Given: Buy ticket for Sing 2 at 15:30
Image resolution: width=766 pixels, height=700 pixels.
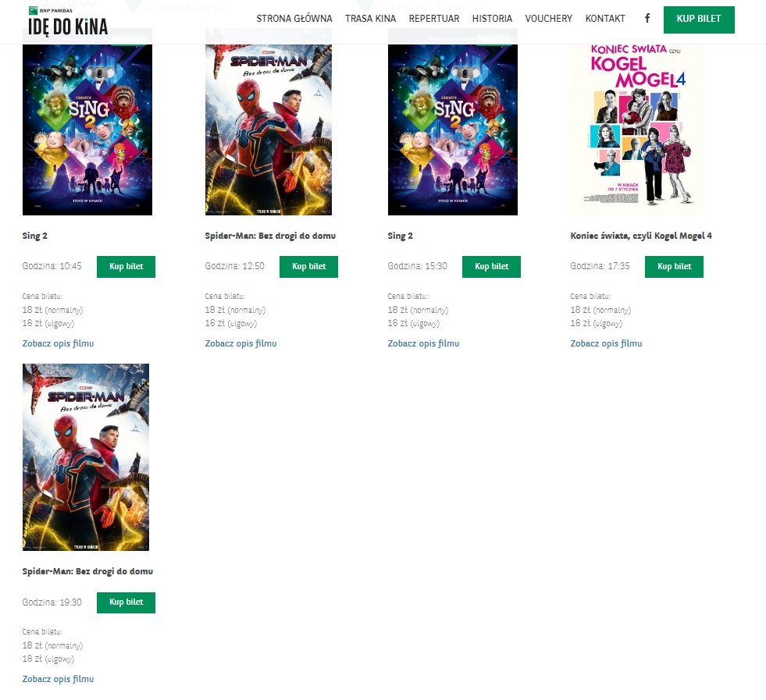Looking at the screenshot, I should 491,267.
